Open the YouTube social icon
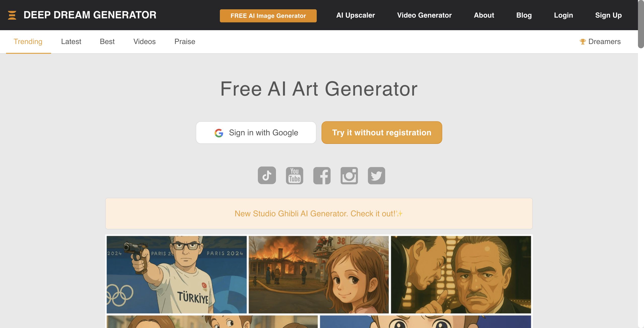The height and width of the screenshot is (328, 644). point(294,175)
